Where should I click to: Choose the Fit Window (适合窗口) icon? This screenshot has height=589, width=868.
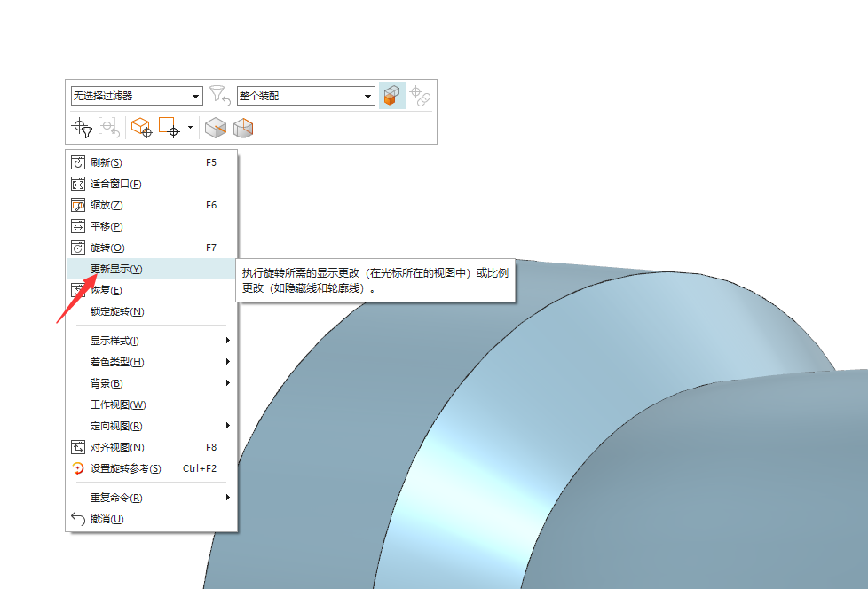77,184
